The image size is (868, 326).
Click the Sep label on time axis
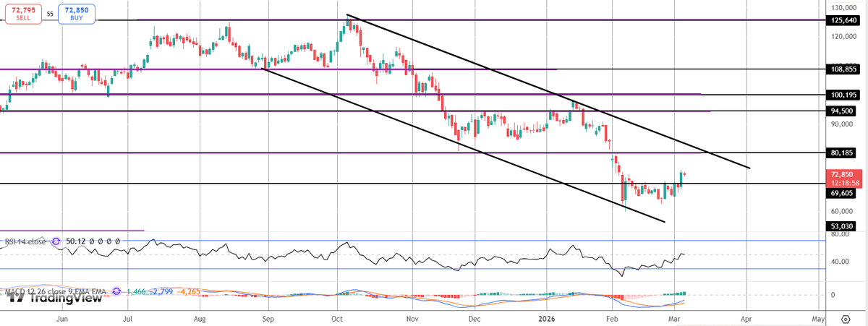(268, 318)
